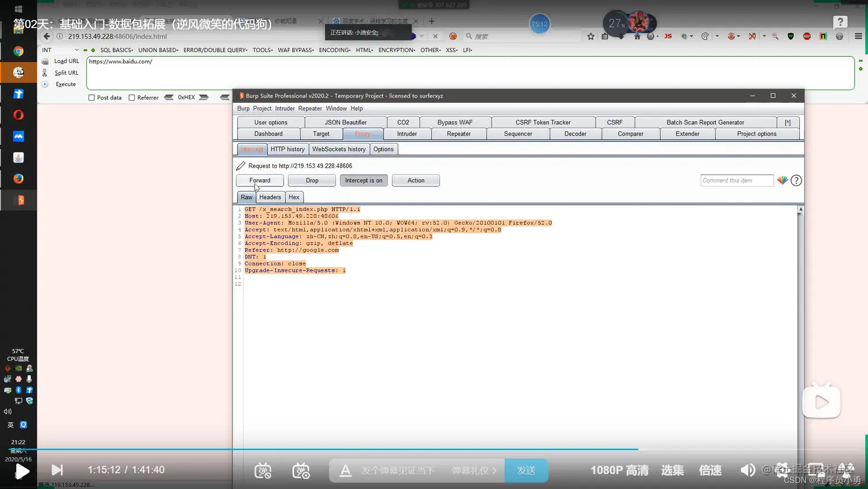The width and height of the screenshot is (868, 489).
Task: Open the Burp menu in Burp Suite
Action: point(243,109)
